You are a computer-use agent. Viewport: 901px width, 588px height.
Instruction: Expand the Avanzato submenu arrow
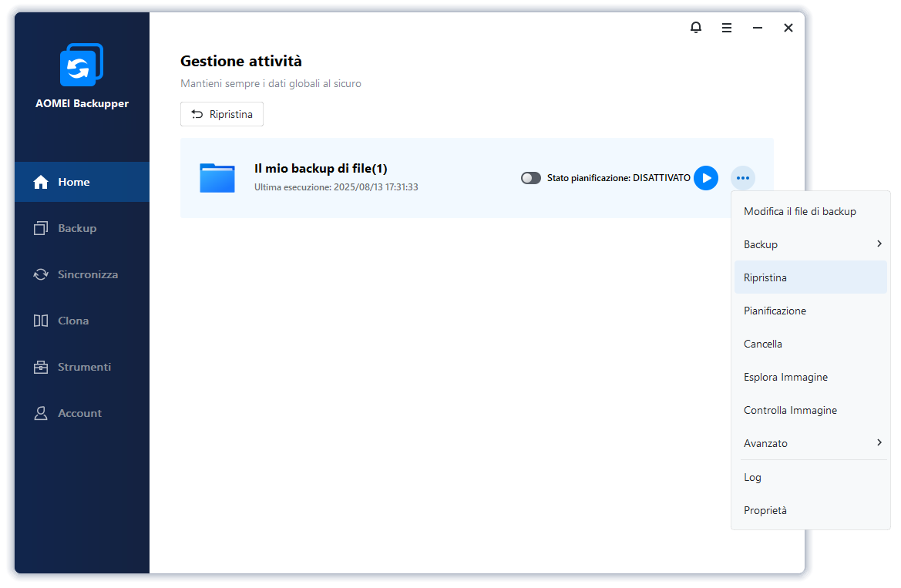[x=879, y=443]
